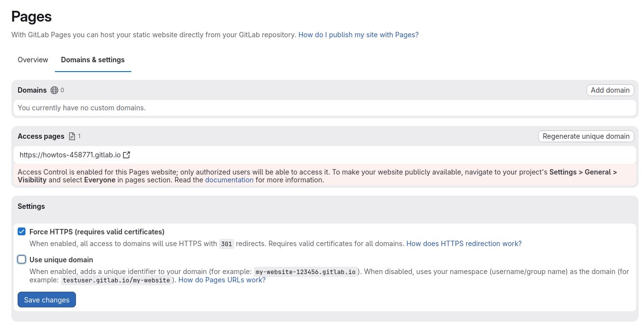Click the testuser.gitlab.io/my-website example code
This screenshot has width=644, height=327.
[x=116, y=280]
